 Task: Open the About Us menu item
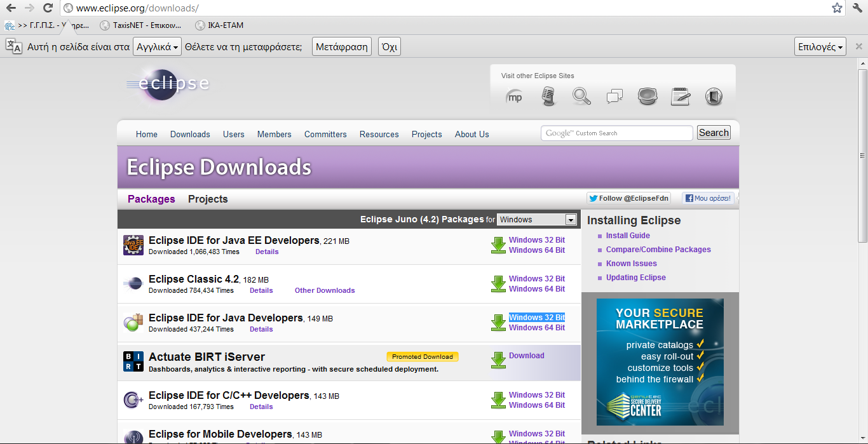(472, 134)
